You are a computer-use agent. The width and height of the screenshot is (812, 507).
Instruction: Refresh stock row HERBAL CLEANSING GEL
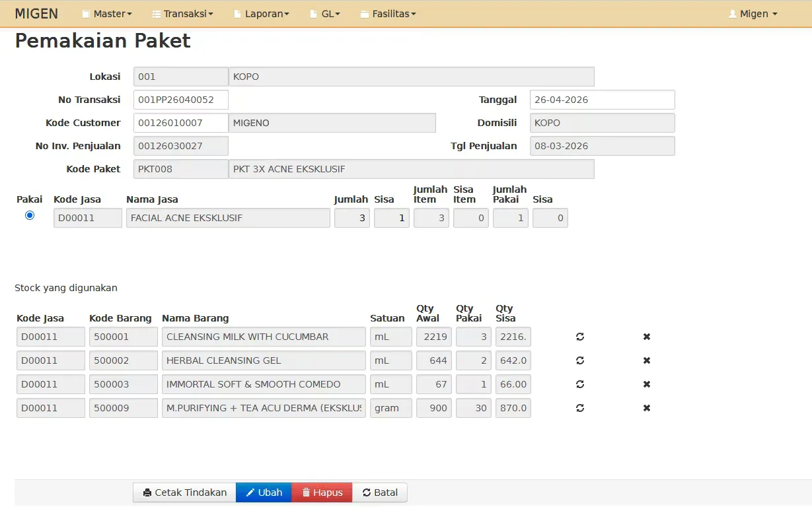click(580, 360)
